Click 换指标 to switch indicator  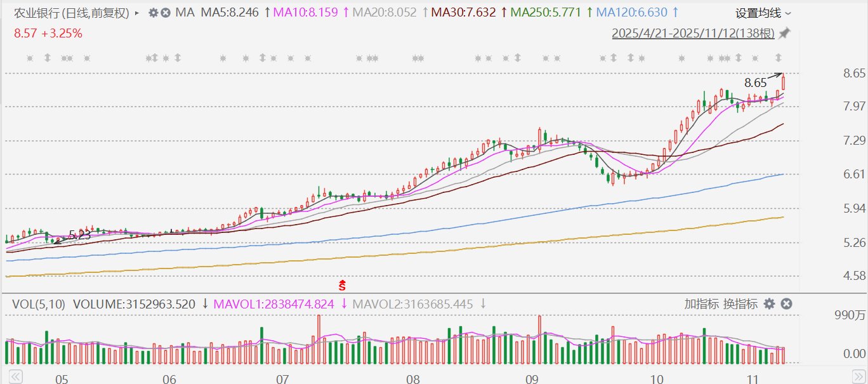[740, 304]
